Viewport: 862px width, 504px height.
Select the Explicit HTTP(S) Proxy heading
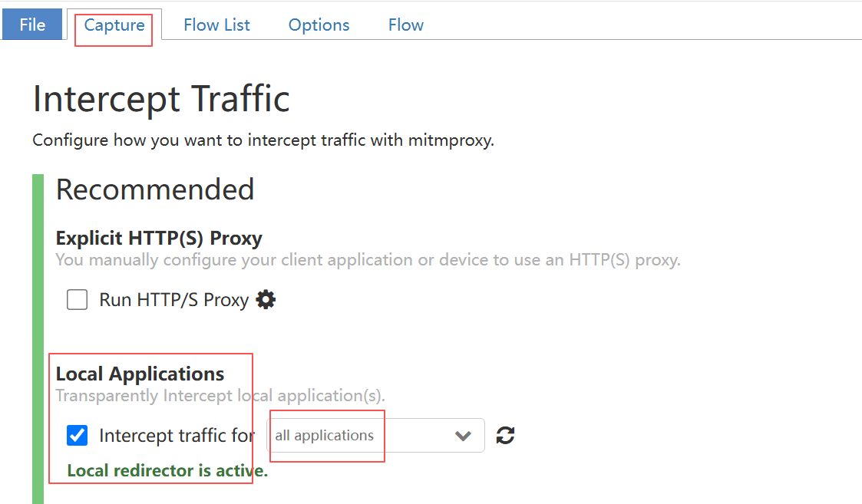pyautogui.click(x=159, y=238)
